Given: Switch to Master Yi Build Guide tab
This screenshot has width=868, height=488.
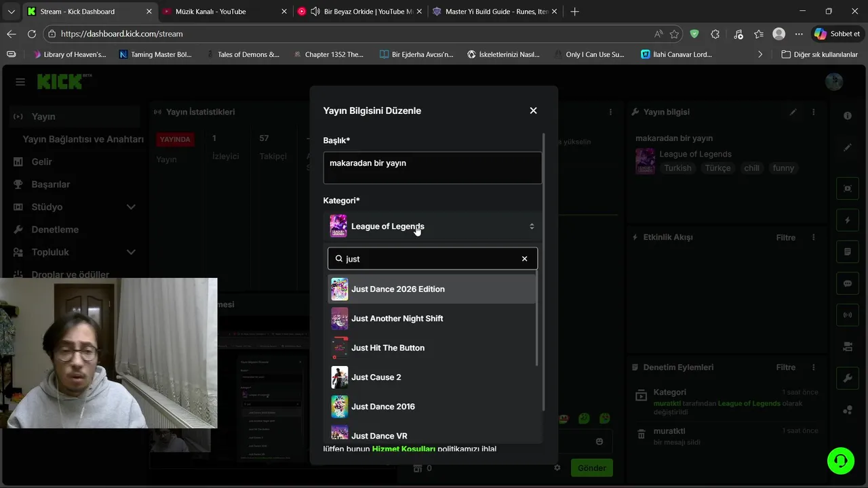Looking at the screenshot, I should (x=495, y=12).
